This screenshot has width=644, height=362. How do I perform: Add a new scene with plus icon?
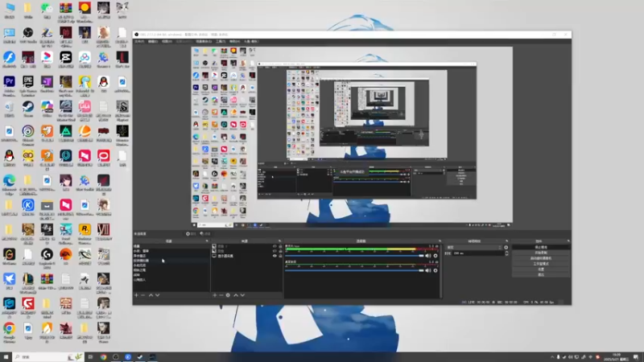tap(136, 295)
